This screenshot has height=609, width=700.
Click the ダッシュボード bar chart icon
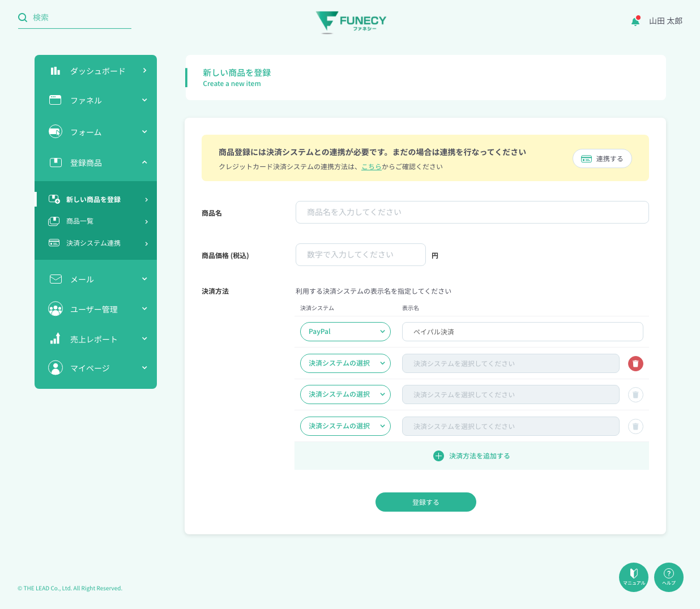tap(55, 71)
